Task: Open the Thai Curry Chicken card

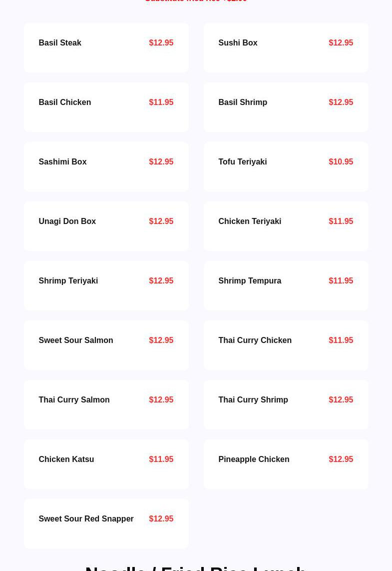Action: pyautogui.click(x=286, y=345)
